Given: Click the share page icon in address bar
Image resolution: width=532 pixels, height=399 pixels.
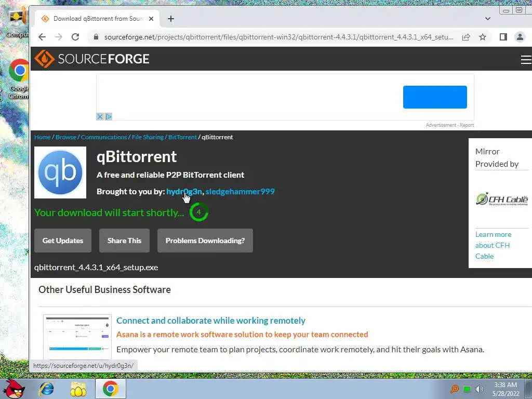Looking at the screenshot, I should 466,37.
